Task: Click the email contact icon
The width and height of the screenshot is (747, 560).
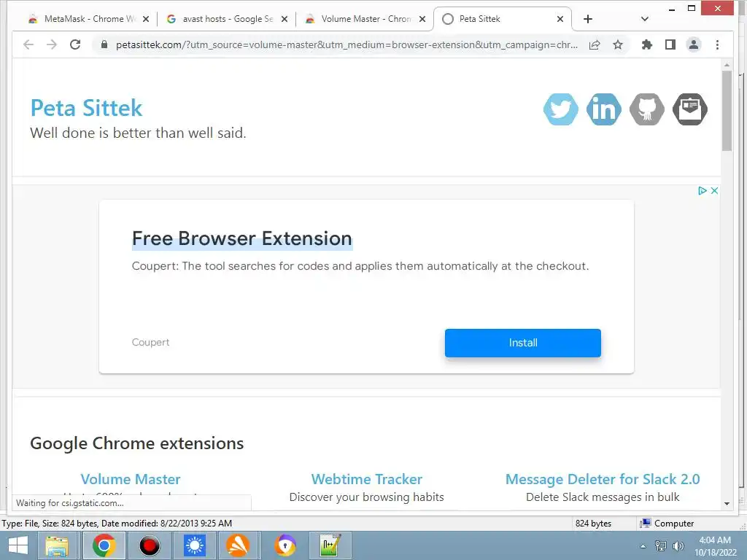Action: pos(690,109)
